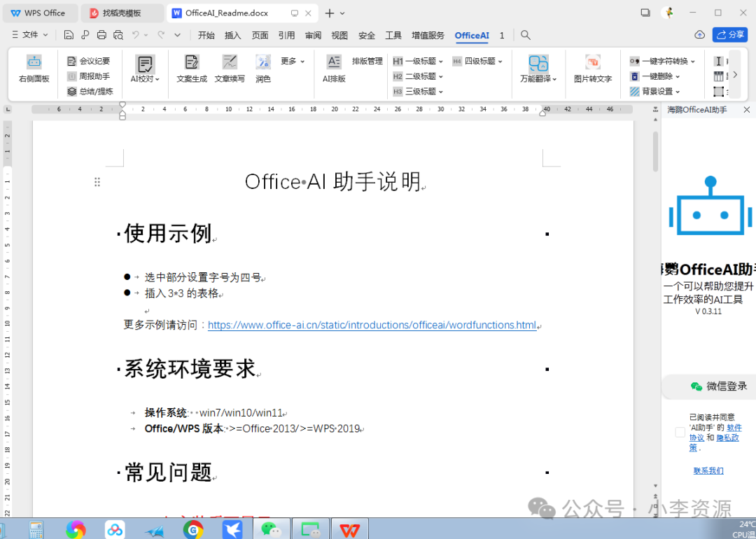The width and height of the screenshot is (756, 539).
Task: Click the save icon in quick toolbar
Action: click(69, 35)
